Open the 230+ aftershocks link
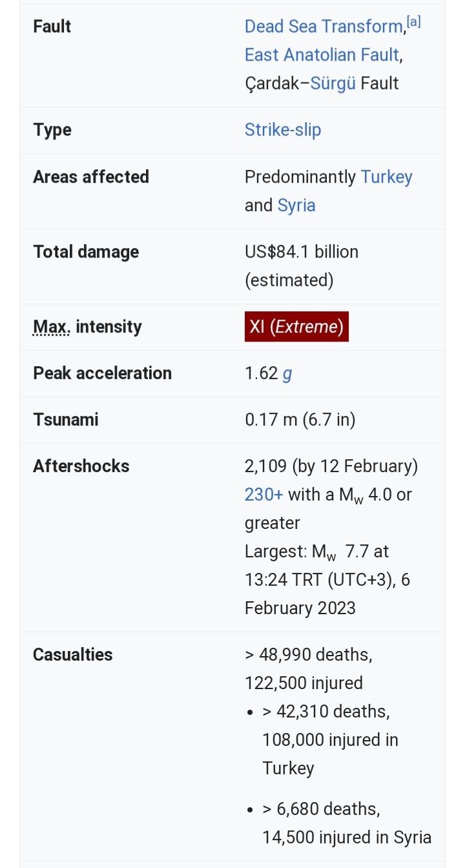This screenshot has width=465, height=868. (x=263, y=495)
